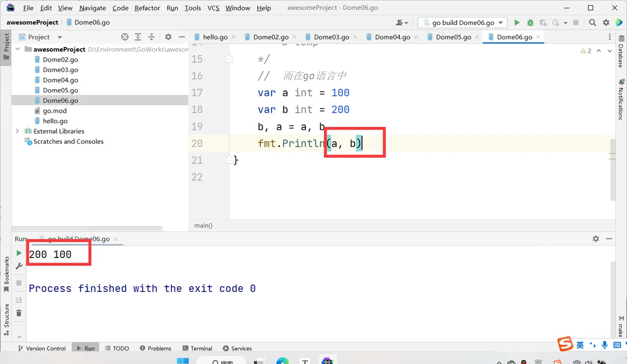
Task: Open TODO tool window
Action: pyautogui.click(x=117, y=348)
